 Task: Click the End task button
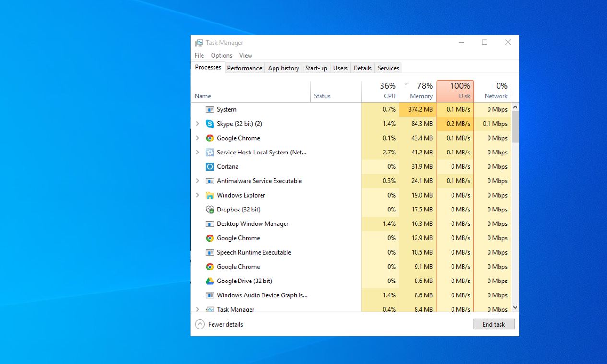coord(493,324)
